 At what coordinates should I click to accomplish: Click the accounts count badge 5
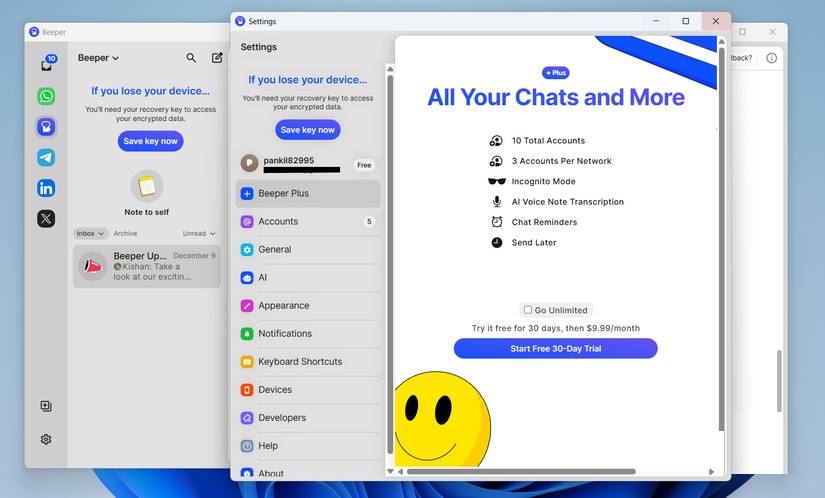[369, 221]
